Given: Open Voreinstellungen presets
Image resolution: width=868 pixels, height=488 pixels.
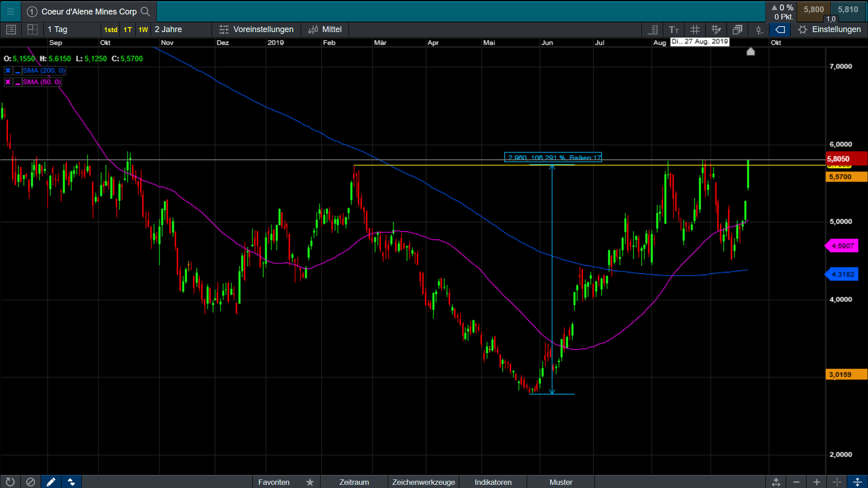Looking at the screenshot, I should tap(256, 30).
